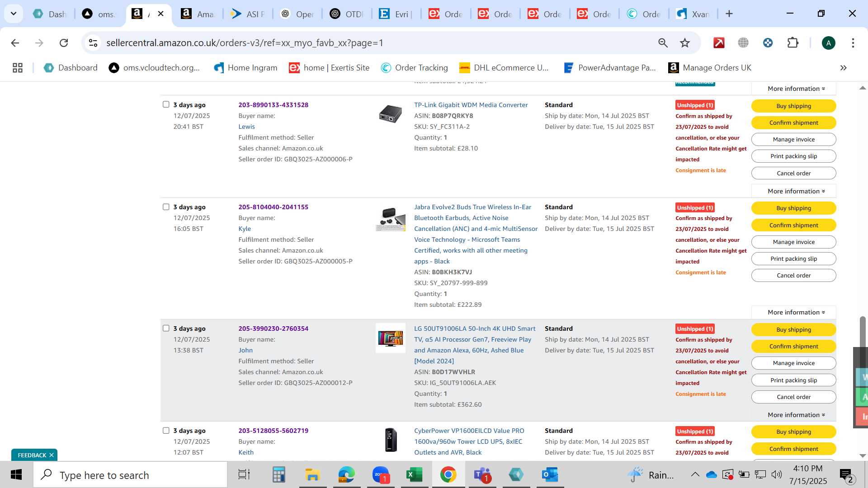Open the Extensions puzzle icon
The image size is (868, 488).
click(793, 43)
